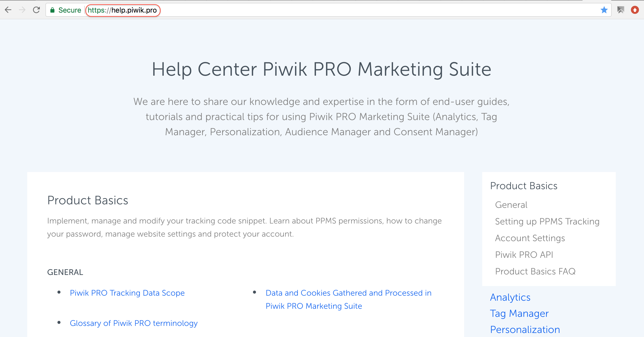Screen dimensions: 644x337
Task: Click the browser back arrow
Action: pos(8,10)
